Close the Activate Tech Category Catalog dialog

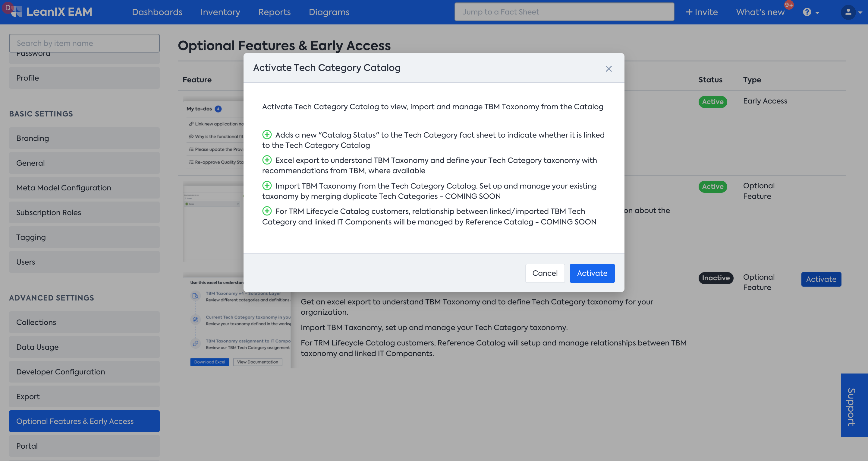[609, 69]
